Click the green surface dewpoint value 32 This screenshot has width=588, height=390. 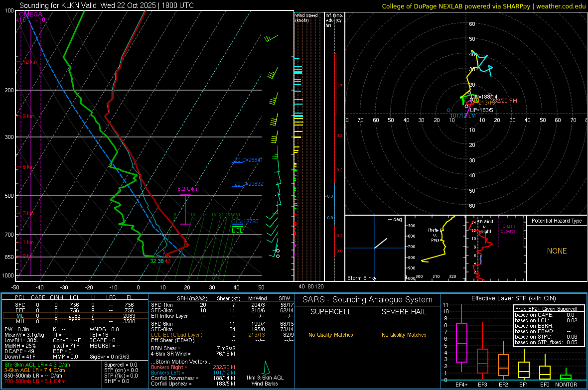point(153,261)
